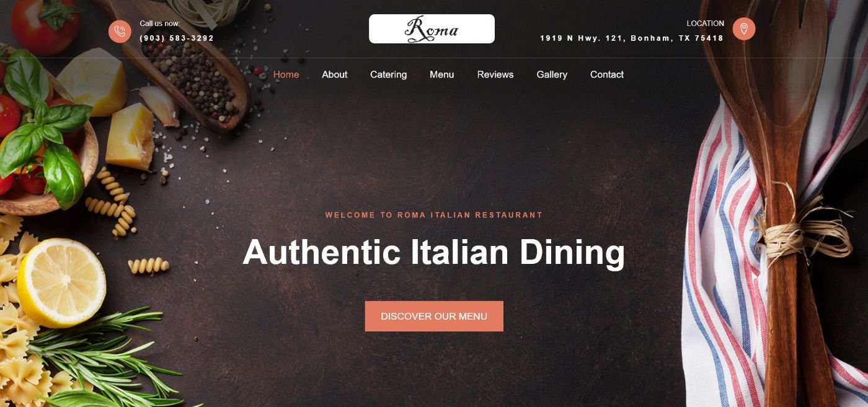
Task: Click the Call us now label
Action: click(x=160, y=24)
